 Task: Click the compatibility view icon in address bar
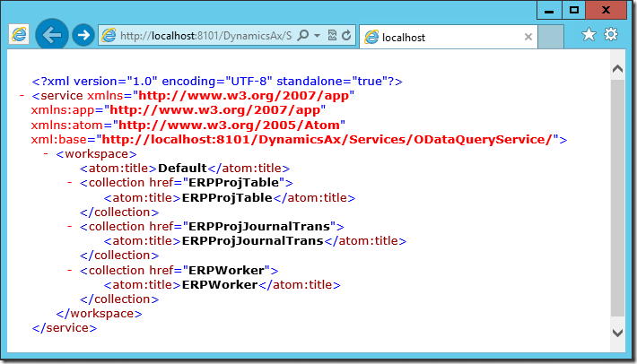332,35
